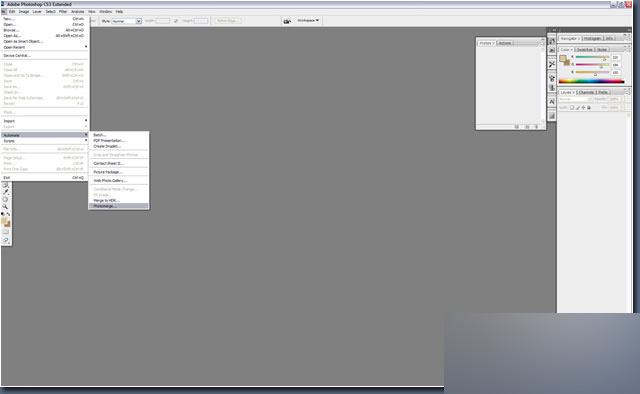Click the screen mode icon at the toolbox bottom

pos(6,240)
